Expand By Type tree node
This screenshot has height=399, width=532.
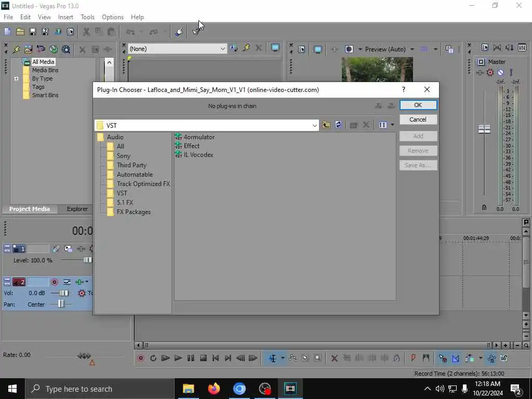[x=16, y=79]
